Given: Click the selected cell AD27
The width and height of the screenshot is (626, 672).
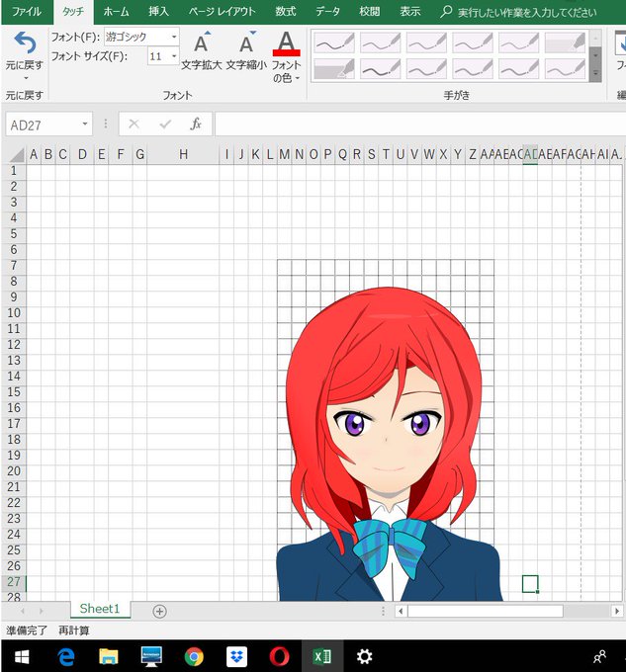Looking at the screenshot, I should click(530, 583).
